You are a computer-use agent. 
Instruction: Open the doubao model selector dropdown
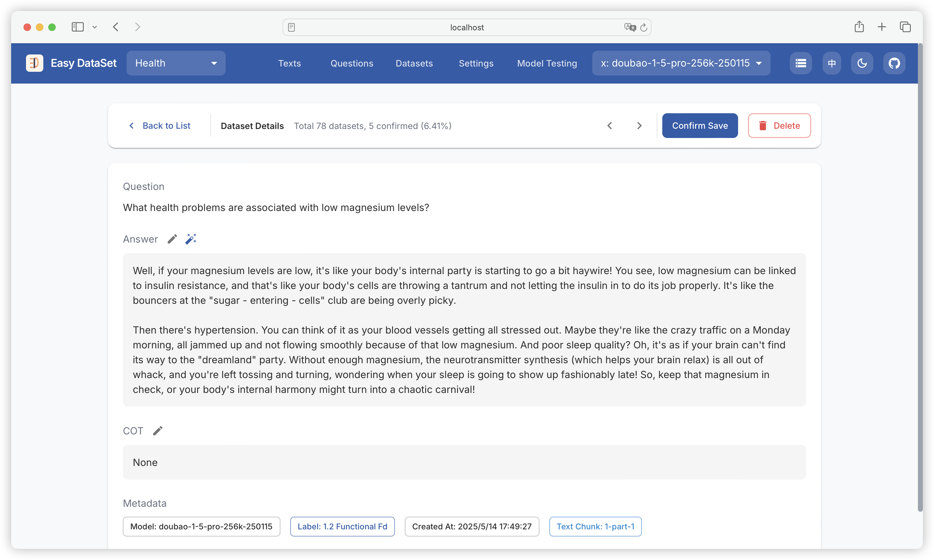(x=681, y=63)
